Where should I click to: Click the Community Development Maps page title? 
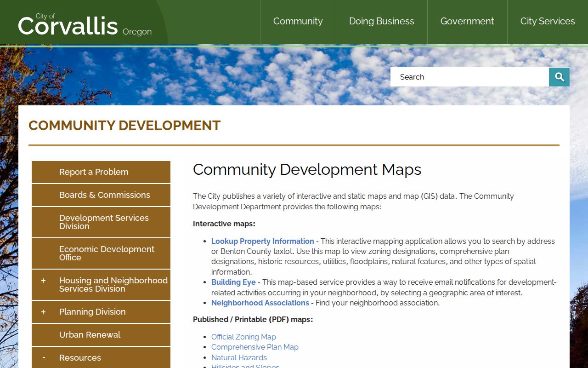[307, 169]
